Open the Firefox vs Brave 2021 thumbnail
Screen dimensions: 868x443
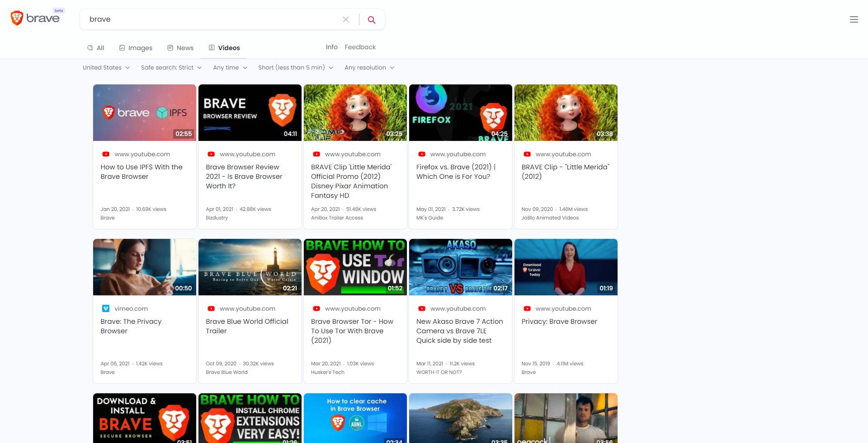pos(461,112)
